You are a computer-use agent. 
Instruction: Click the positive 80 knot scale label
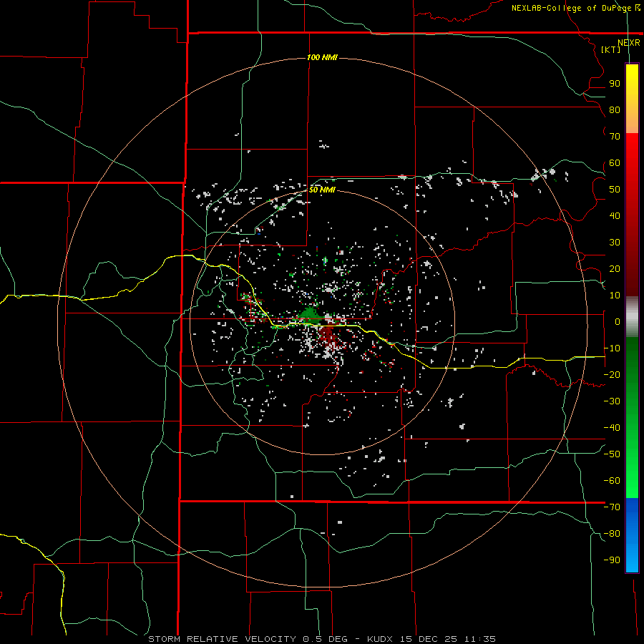point(615,110)
